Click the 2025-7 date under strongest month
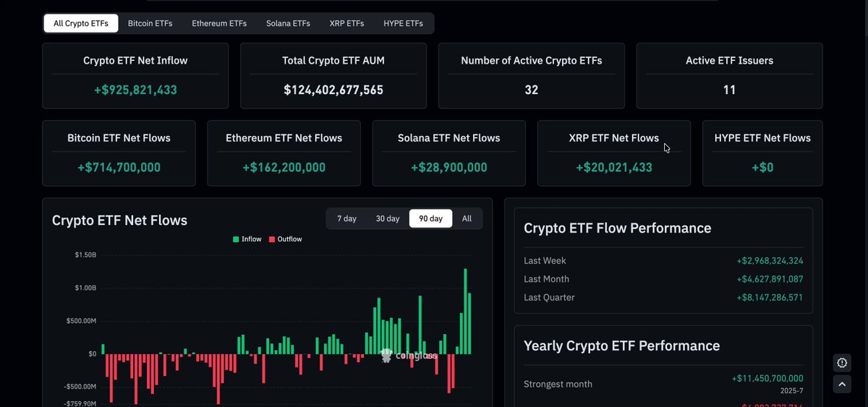 pos(791,391)
